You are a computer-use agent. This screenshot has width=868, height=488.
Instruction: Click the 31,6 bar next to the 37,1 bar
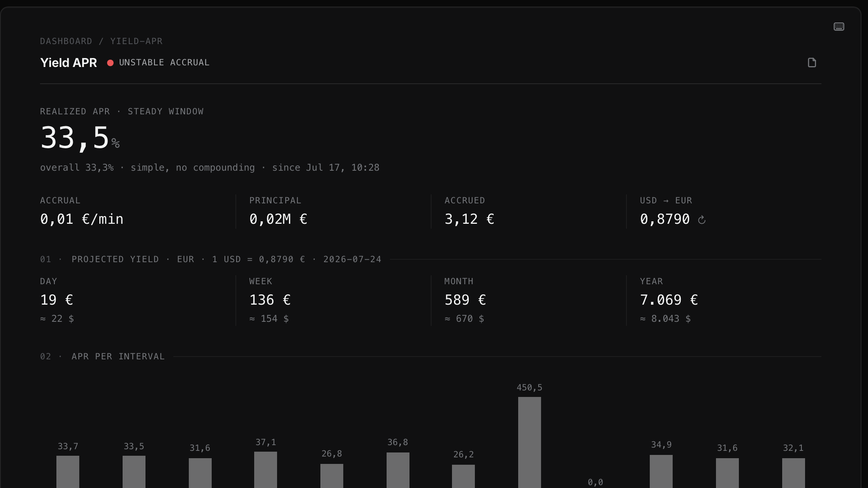(x=200, y=473)
